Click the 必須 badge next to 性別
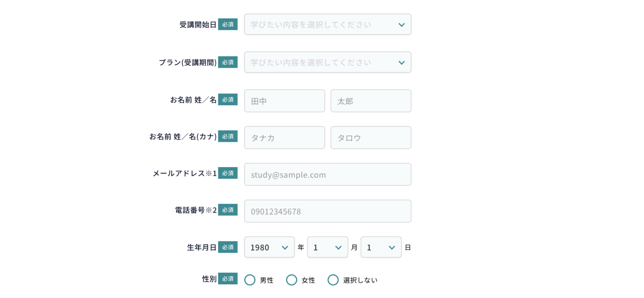The height and width of the screenshot is (298, 644). tap(228, 279)
